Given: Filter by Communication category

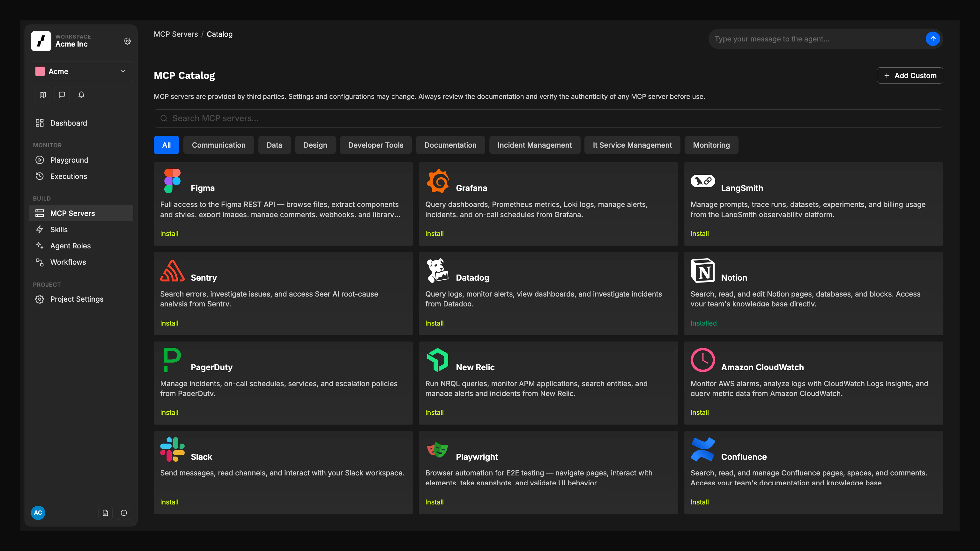Looking at the screenshot, I should [x=219, y=145].
